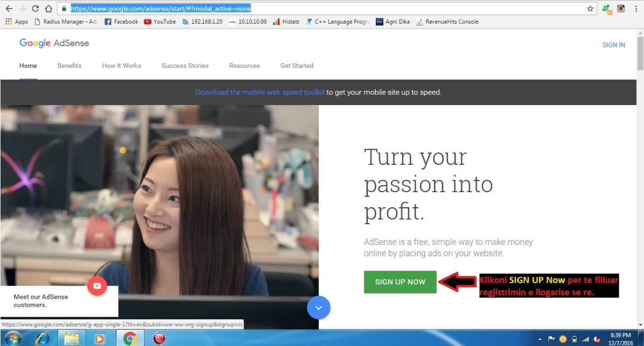
Task: Click the battery power tray icon
Action: click(574, 339)
